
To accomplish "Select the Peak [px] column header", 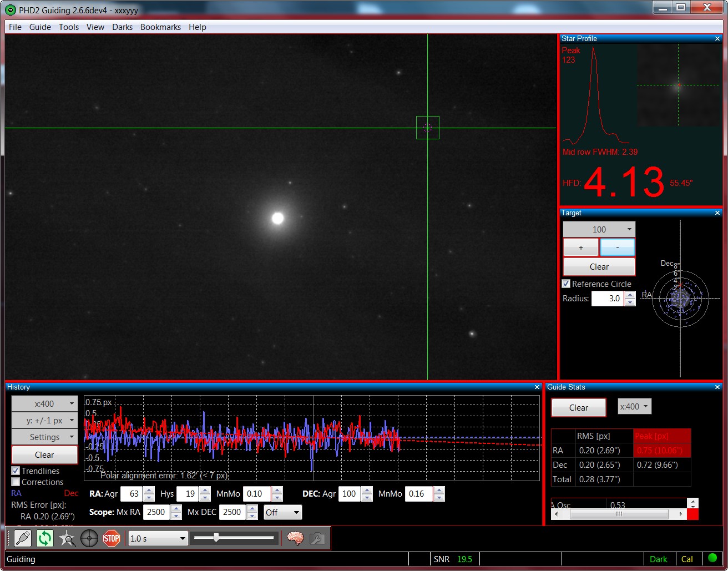I will [662, 436].
